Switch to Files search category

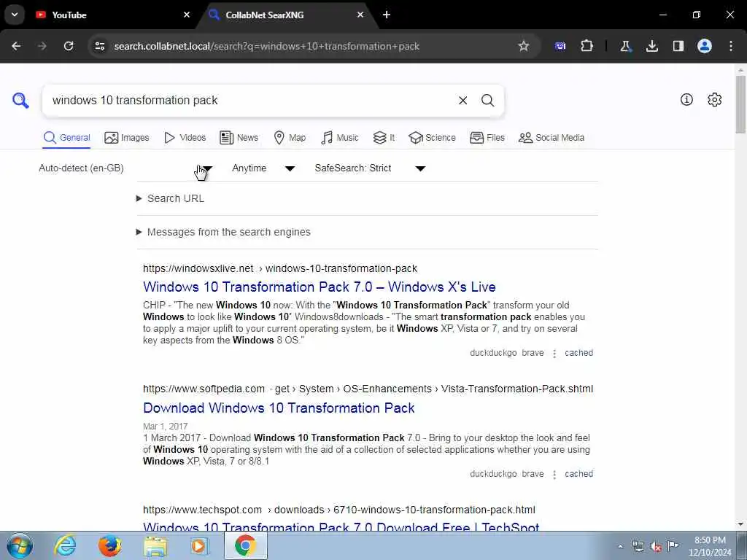(x=487, y=138)
